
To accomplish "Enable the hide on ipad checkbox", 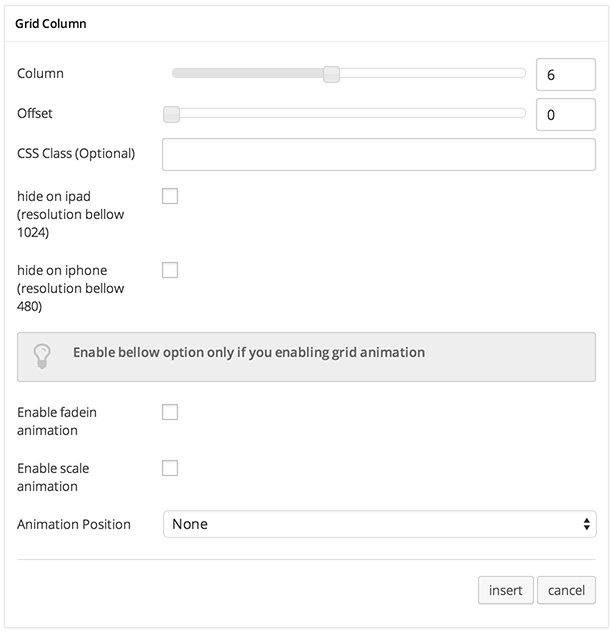I will point(170,196).
